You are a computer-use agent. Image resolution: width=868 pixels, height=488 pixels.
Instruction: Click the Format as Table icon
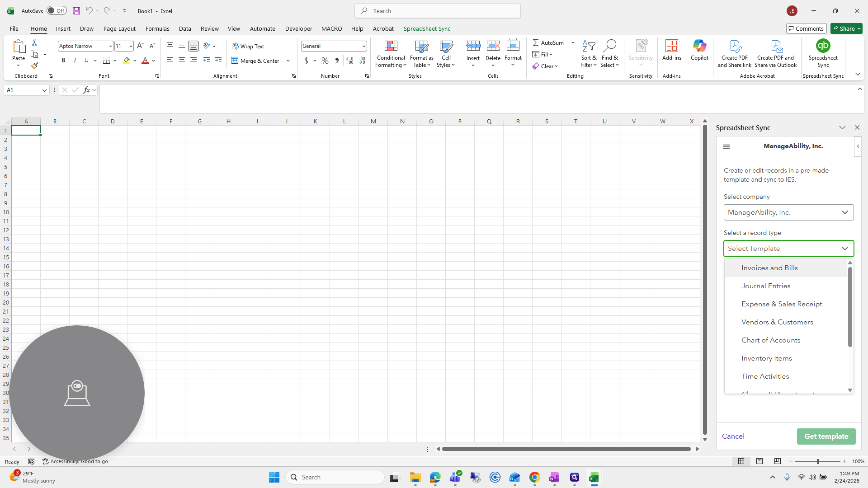421,54
